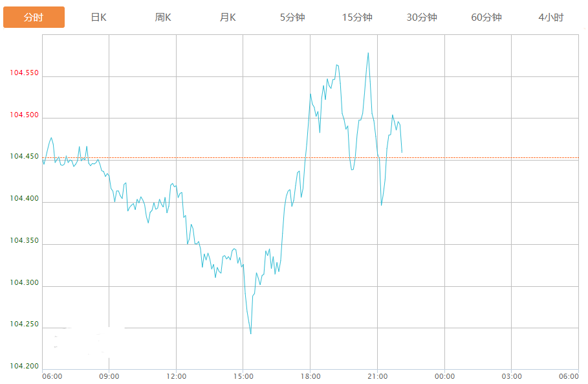The image size is (588, 384).
Task: Click the last data point of the price line
Action: pyautogui.click(x=402, y=152)
